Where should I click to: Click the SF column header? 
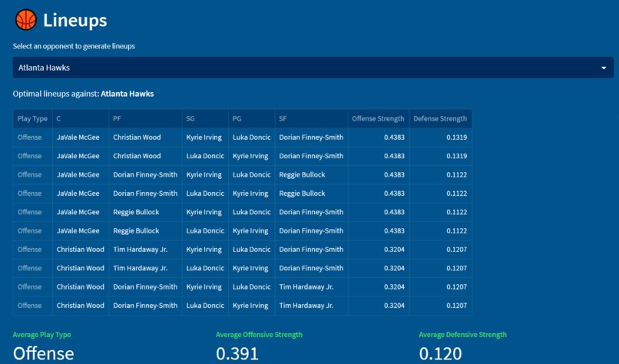coord(312,118)
